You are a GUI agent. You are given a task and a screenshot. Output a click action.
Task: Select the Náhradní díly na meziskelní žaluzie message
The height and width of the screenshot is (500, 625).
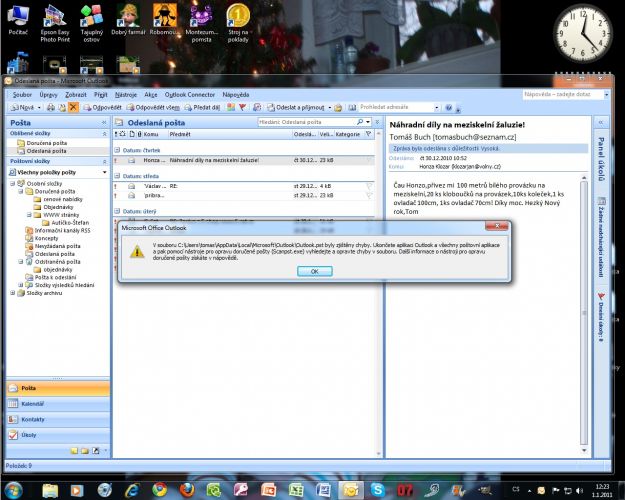244,160
